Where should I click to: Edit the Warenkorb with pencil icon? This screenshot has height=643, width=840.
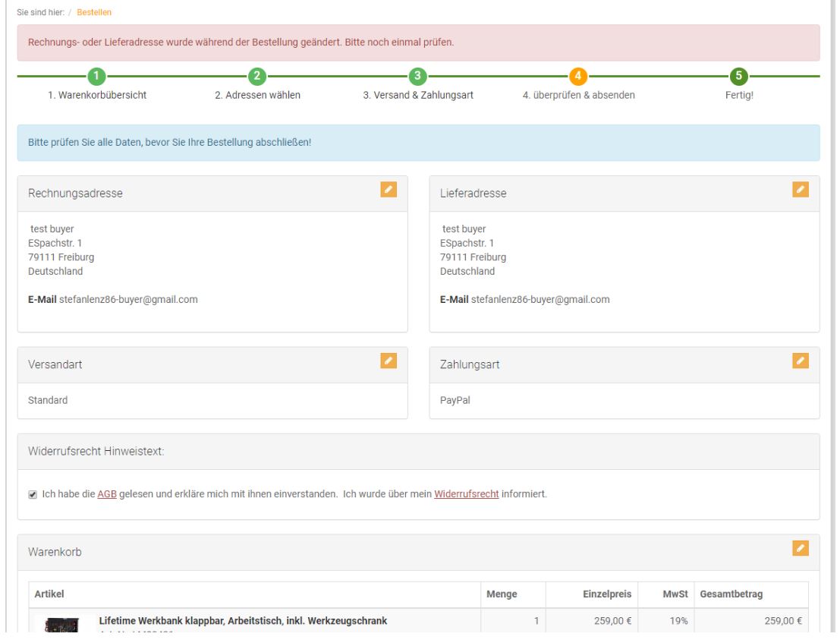[x=801, y=548]
